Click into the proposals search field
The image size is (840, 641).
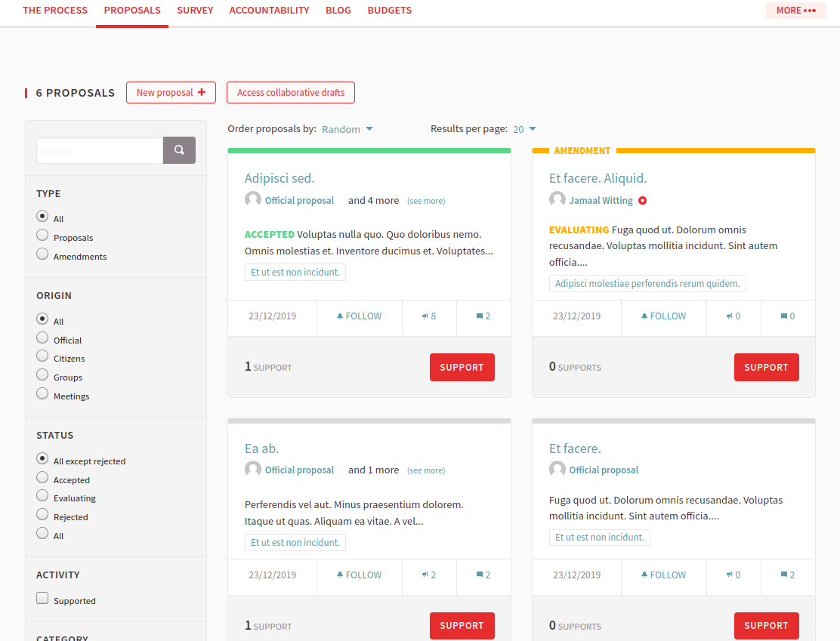click(x=100, y=150)
